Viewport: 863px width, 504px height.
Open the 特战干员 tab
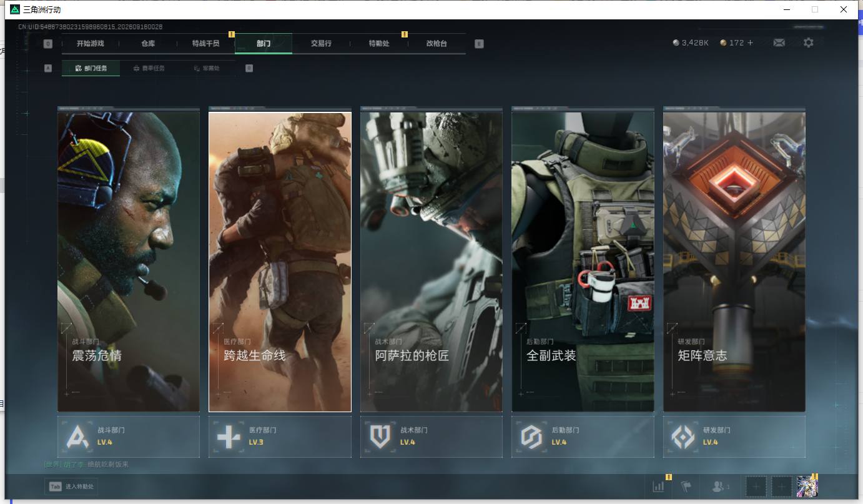pos(205,44)
